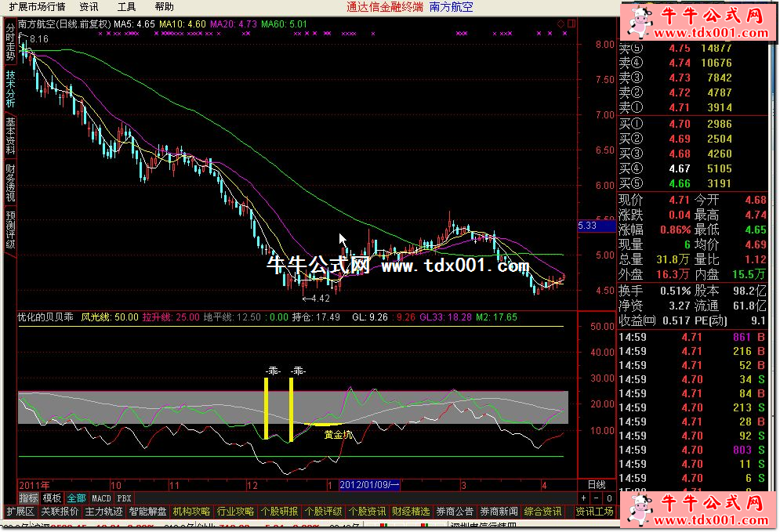This screenshot has width=780, height=532.
Task: Open 财务透视 side tab
Action: (10, 183)
